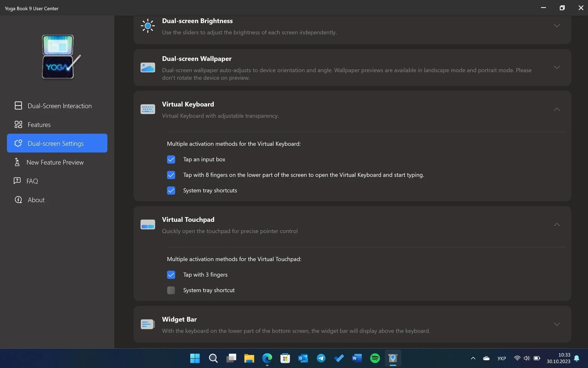Click the Dual-screen Brightness sun icon
The height and width of the screenshot is (368, 588).
[148, 26]
